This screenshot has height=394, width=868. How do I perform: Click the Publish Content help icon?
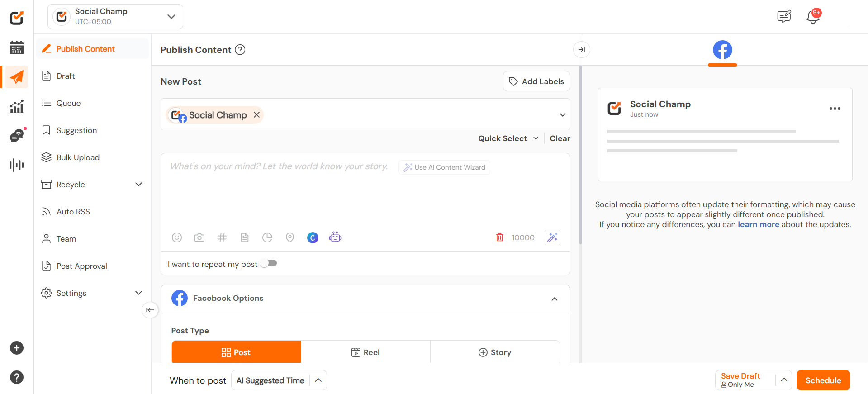click(240, 50)
